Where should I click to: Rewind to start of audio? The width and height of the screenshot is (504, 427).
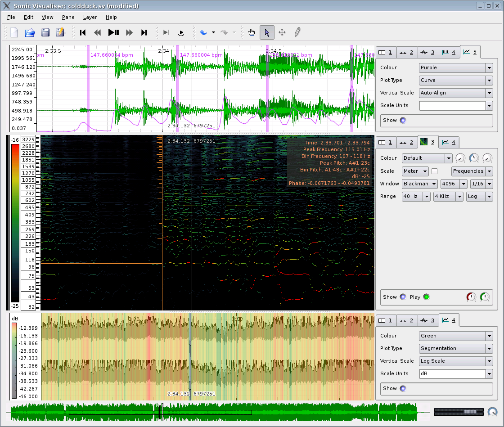tap(83, 32)
